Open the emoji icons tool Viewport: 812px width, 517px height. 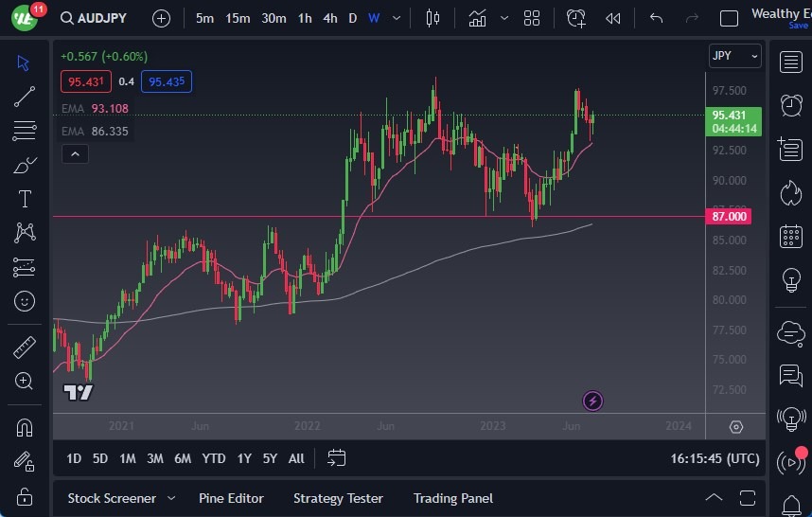click(25, 301)
